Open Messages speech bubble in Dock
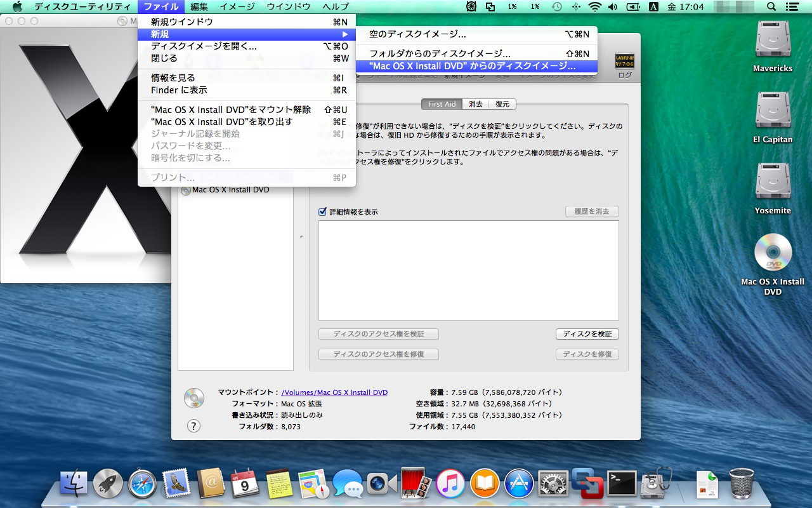Image resolution: width=812 pixels, height=508 pixels. tap(348, 485)
